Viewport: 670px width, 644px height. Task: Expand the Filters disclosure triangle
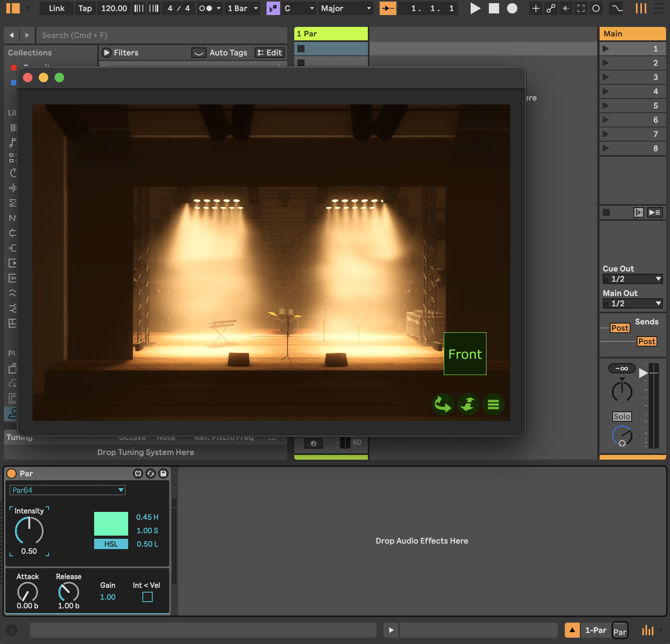coord(106,53)
